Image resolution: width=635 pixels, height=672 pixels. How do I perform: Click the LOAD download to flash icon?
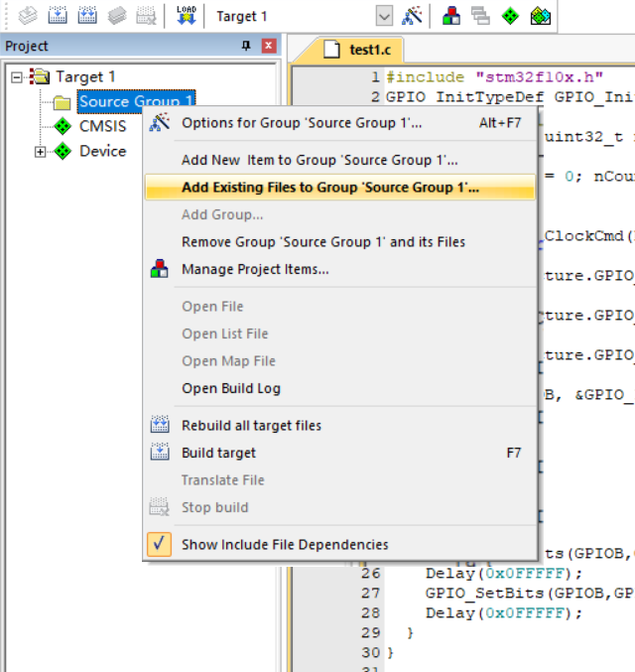pos(187,16)
